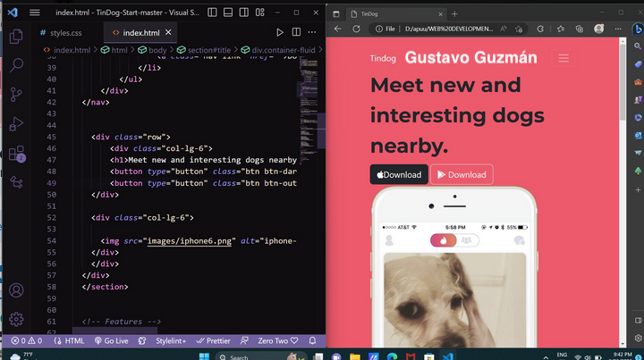Viewport: 644px width, 360px height.
Task: Close the index.html tab
Action: click(168, 32)
